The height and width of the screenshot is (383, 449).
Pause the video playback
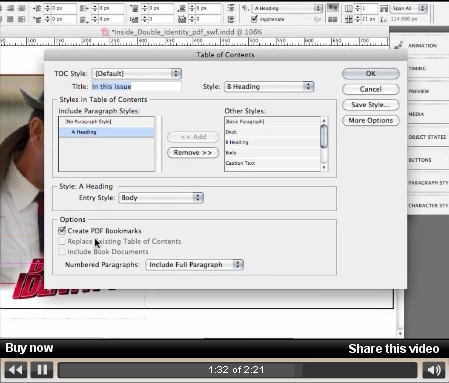point(42,370)
